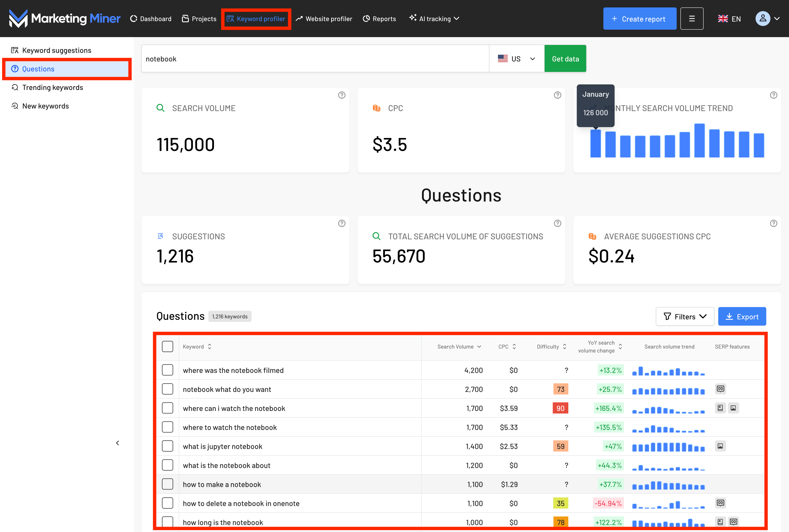The height and width of the screenshot is (532, 789).
Task: Open Trending keywords in sidebar
Action: point(53,87)
